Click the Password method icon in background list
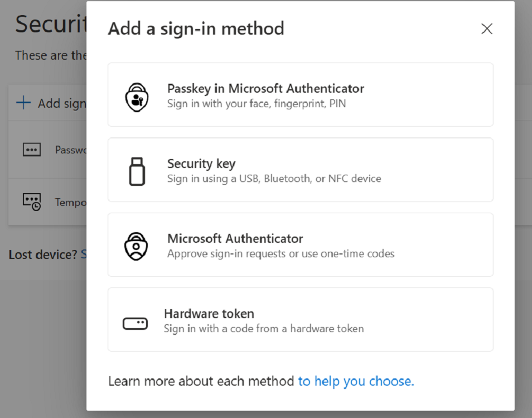 (x=31, y=150)
